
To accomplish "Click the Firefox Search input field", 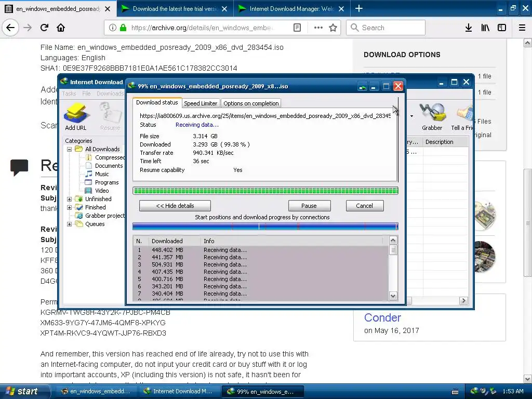I will pyautogui.click(x=386, y=28).
